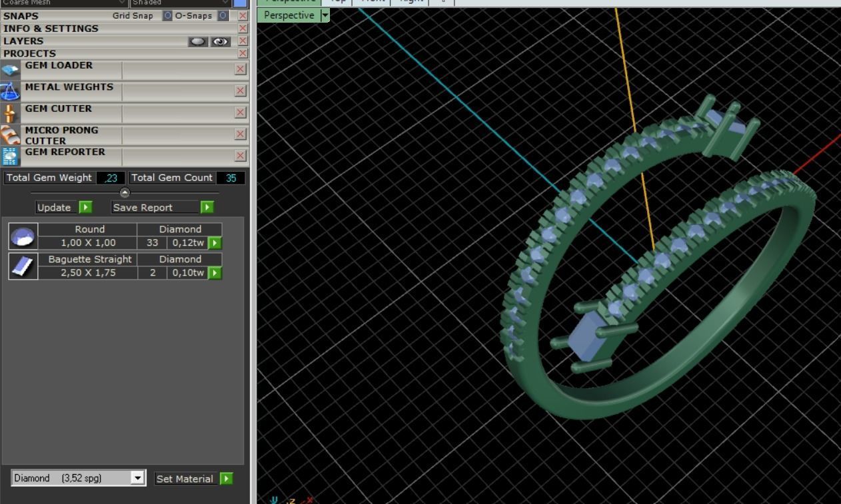Close the GEM REPORTER panel
Screen dimensions: 841x504
coord(241,156)
